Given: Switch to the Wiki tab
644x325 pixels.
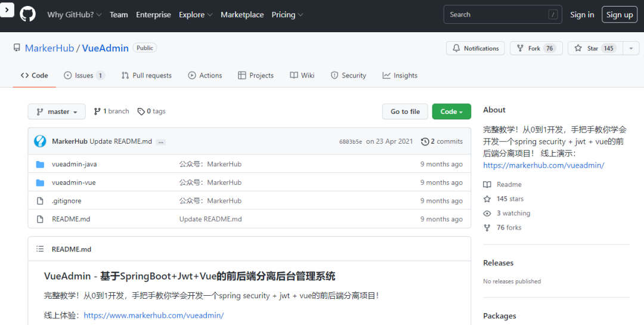Looking at the screenshot, I should point(302,76).
